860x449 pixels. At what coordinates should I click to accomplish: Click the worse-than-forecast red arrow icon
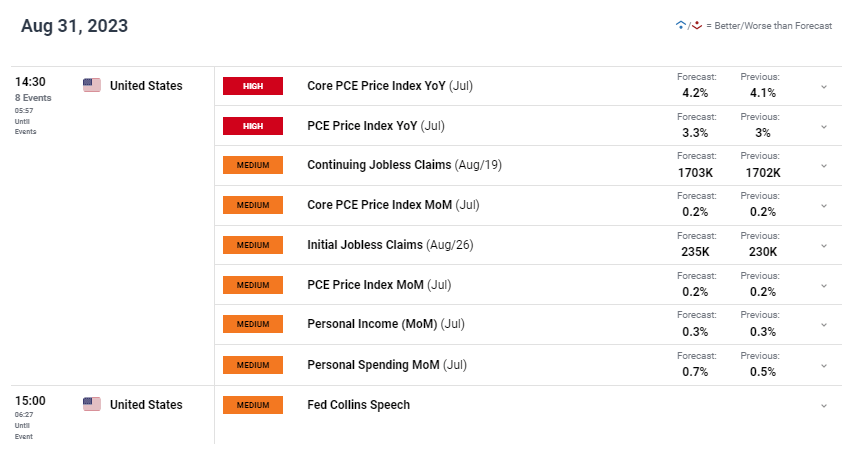point(697,25)
